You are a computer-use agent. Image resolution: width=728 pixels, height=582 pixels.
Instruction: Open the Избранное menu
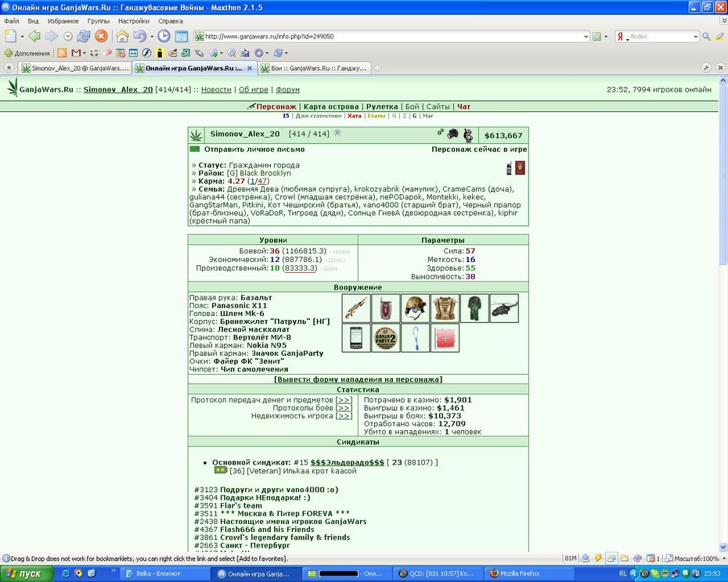coord(63,21)
